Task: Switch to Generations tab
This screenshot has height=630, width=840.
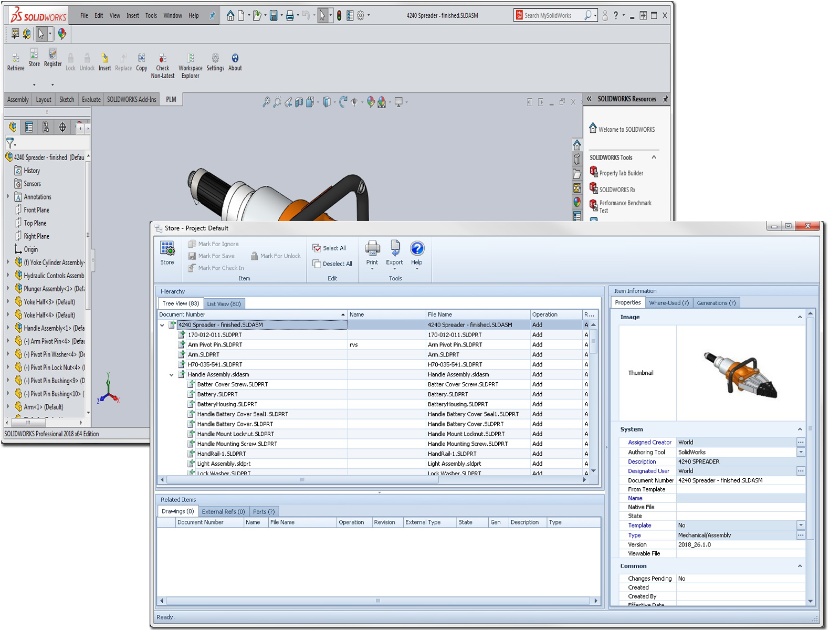Action: pyautogui.click(x=716, y=303)
